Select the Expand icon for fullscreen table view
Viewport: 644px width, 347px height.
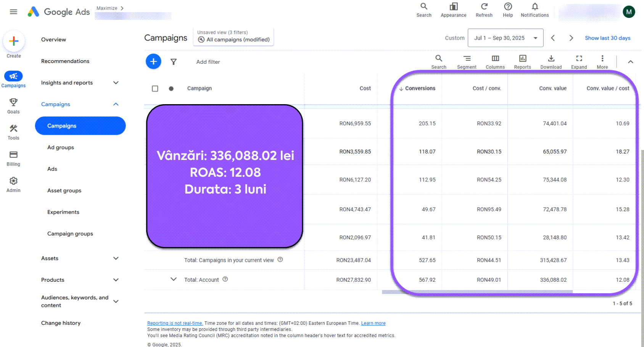coord(579,61)
